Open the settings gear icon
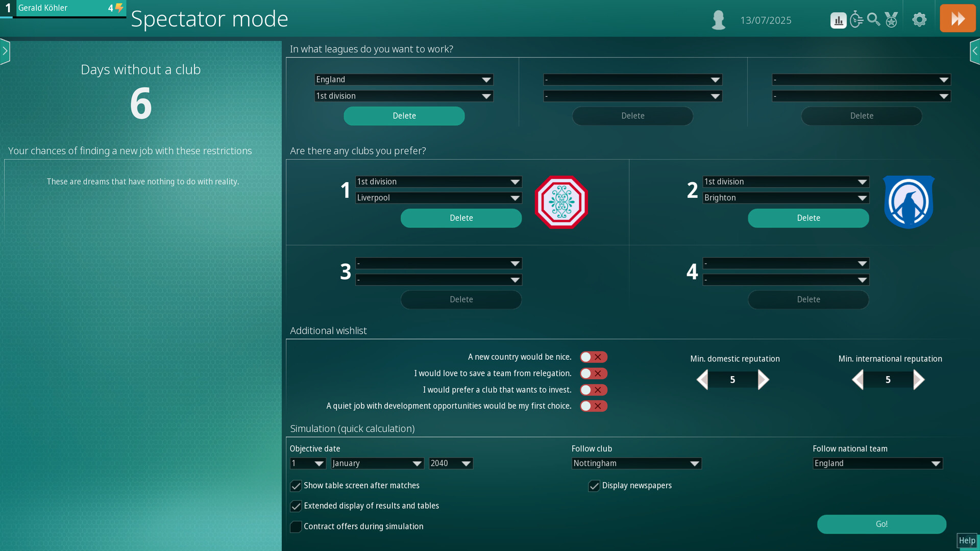This screenshot has height=551, width=980. [x=919, y=20]
